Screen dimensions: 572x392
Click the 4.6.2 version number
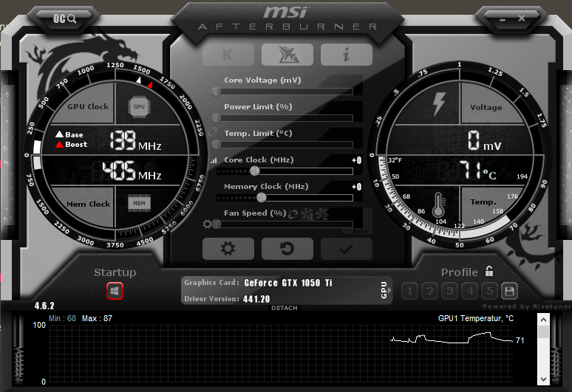pos(44,306)
